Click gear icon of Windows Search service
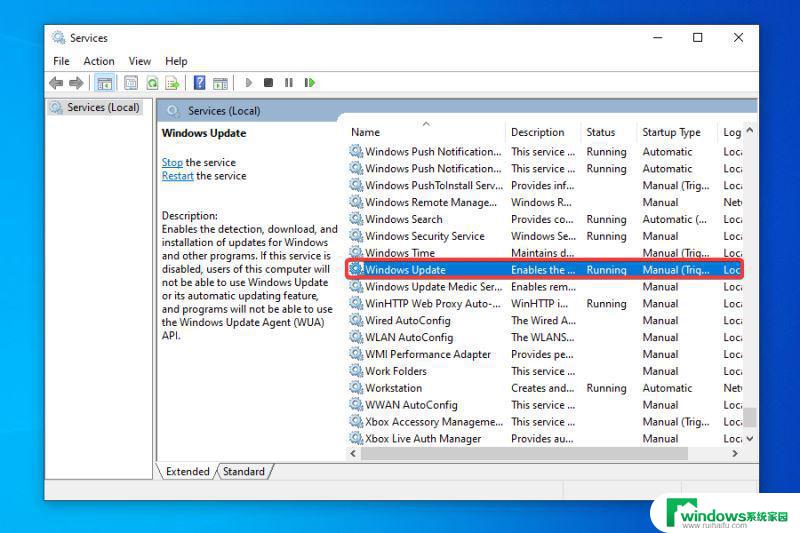This screenshot has width=800, height=533. click(356, 219)
